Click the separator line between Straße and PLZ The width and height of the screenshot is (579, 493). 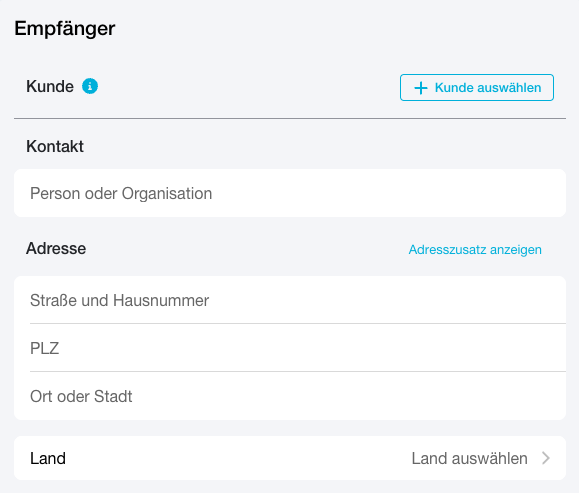coord(298,323)
